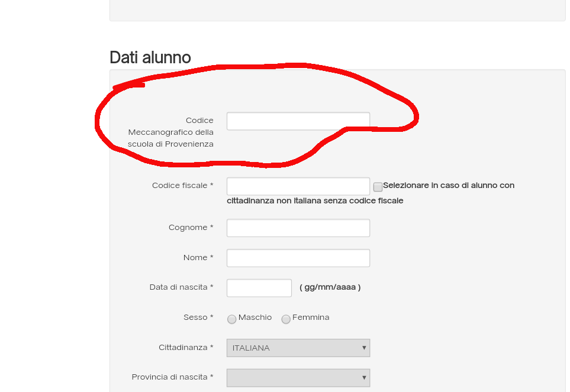
Task: Click the "Cittadinanza *" label text
Action: point(186,348)
